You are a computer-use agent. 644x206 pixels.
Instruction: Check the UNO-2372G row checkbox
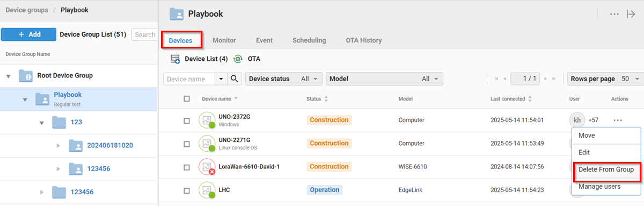pyautogui.click(x=187, y=121)
